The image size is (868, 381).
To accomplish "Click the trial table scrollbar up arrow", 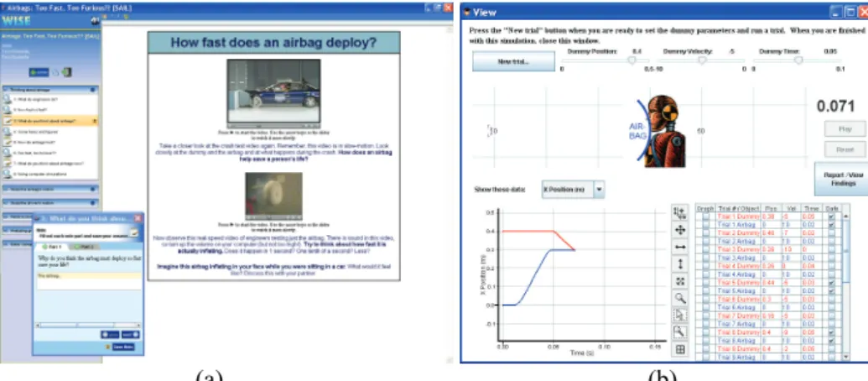I will [x=845, y=217].
